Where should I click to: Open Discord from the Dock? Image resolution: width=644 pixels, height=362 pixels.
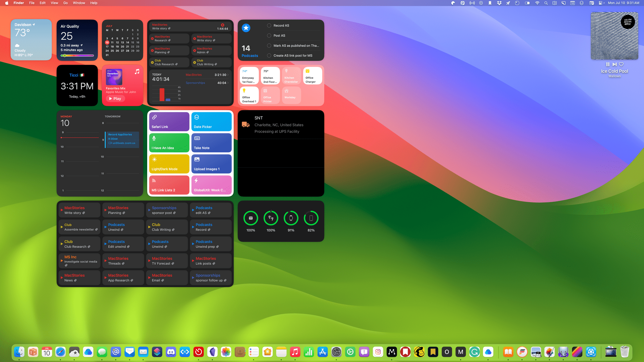(171, 352)
